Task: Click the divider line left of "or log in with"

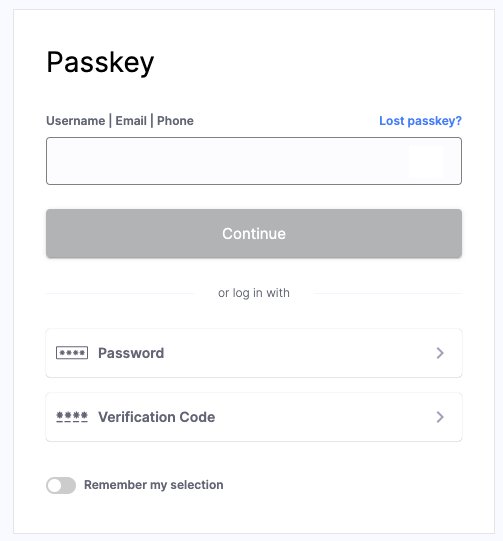Action: [x=120, y=294]
